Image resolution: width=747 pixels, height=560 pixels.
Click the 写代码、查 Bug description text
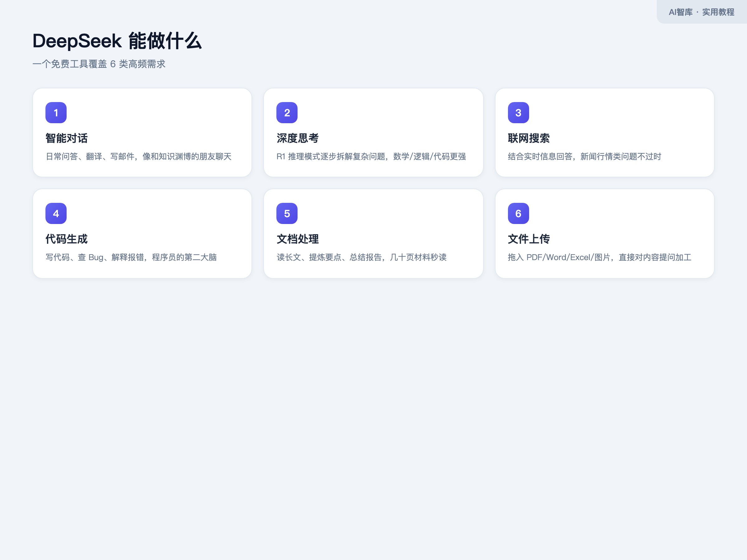pyautogui.click(x=131, y=258)
